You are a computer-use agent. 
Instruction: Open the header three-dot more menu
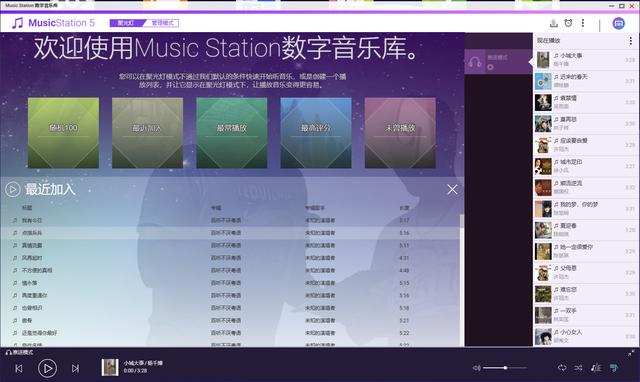coord(583,23)
